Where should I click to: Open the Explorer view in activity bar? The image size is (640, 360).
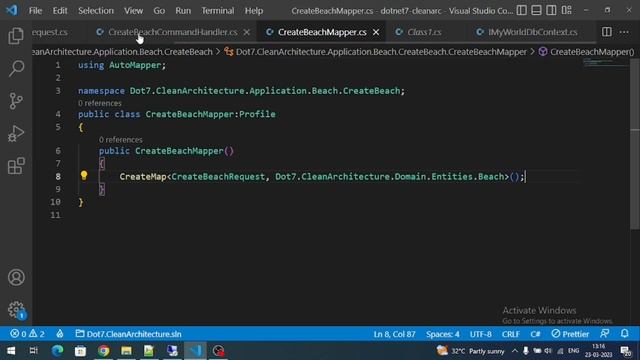pos(16,36)
